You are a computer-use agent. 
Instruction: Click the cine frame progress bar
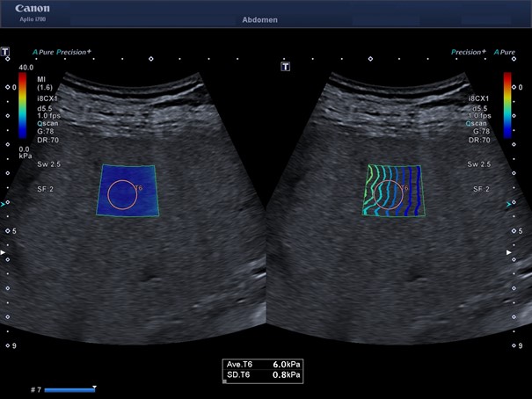click(69, 388)
